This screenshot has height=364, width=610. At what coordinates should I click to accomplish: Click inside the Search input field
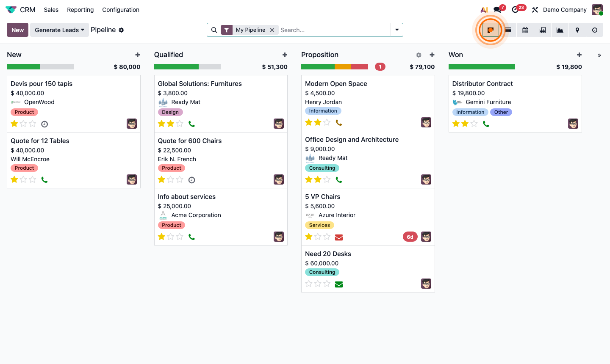(x=330, y=30)
